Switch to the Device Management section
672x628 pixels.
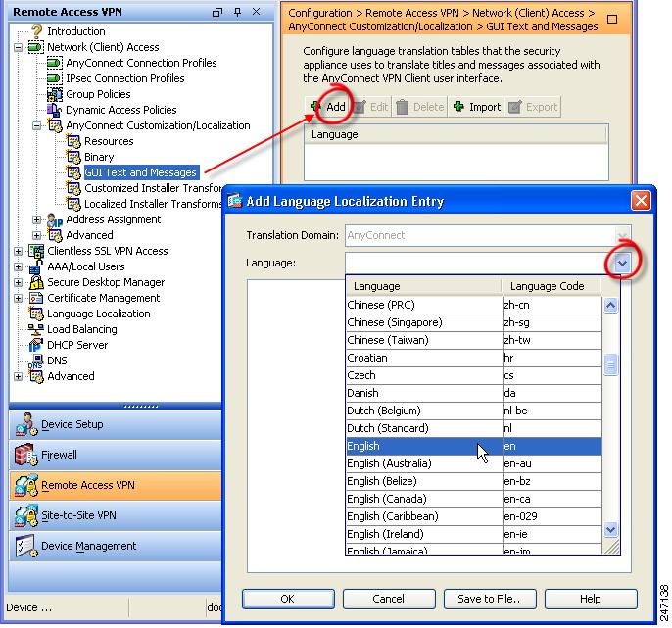click(116, 546)
